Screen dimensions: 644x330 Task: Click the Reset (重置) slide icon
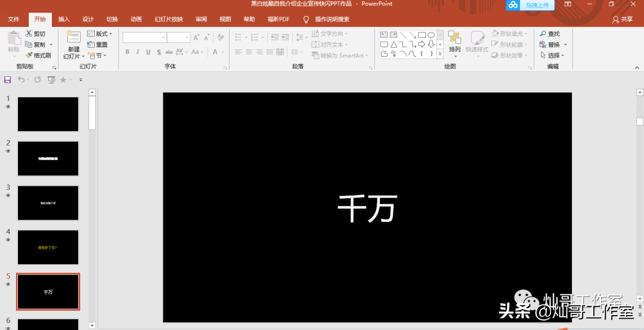tap(91, 44)
